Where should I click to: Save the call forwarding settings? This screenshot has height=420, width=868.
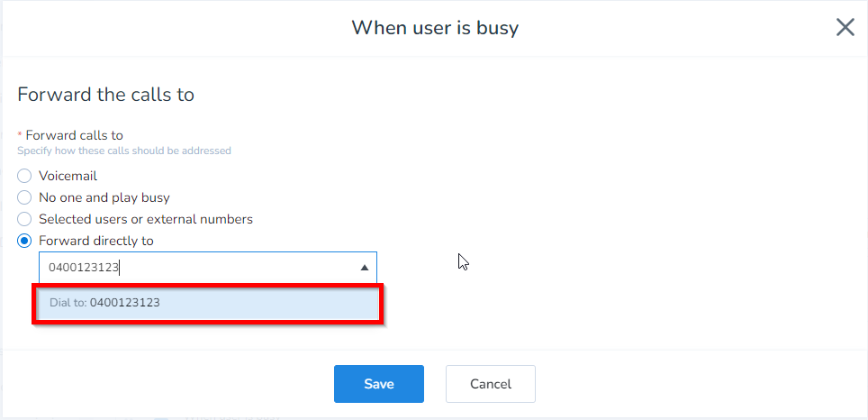[378, 384]
